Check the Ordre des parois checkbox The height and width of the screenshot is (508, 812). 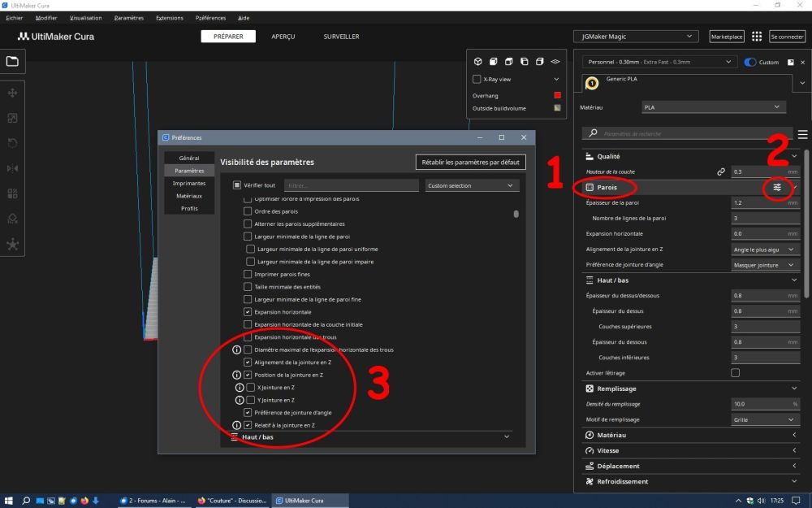[248, 211]
